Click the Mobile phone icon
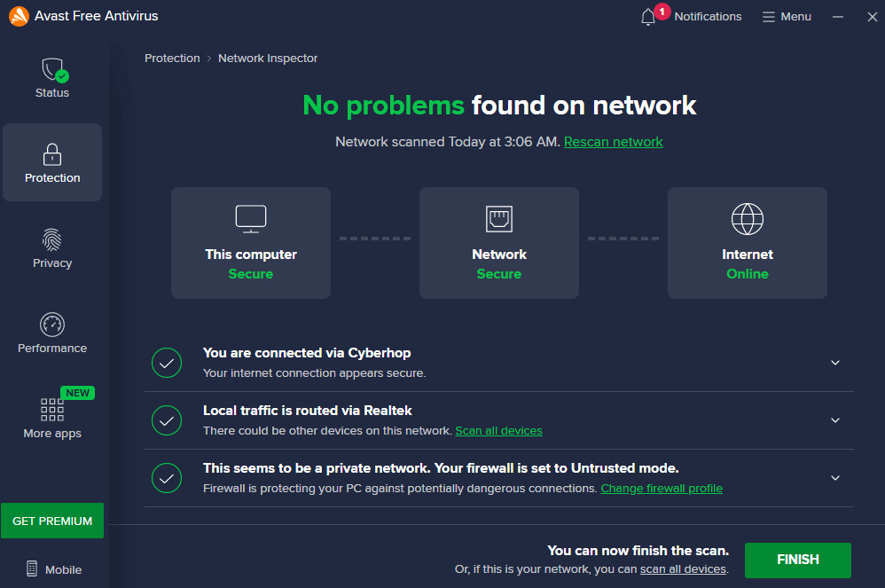The height and width of the screenshot is (588, 885). [x=32, y=568]
